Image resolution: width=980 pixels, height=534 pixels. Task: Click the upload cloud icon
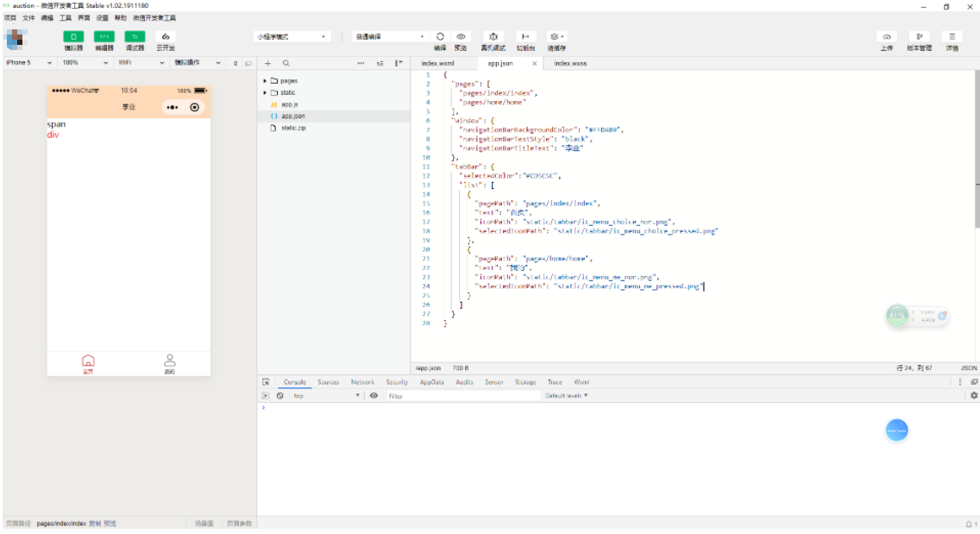(886, 37)
